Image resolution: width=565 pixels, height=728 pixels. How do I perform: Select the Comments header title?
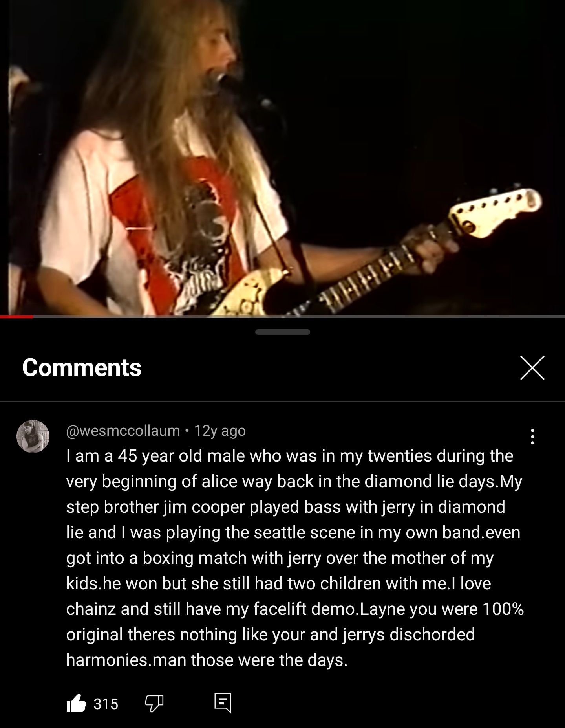[x=82, y=368]
